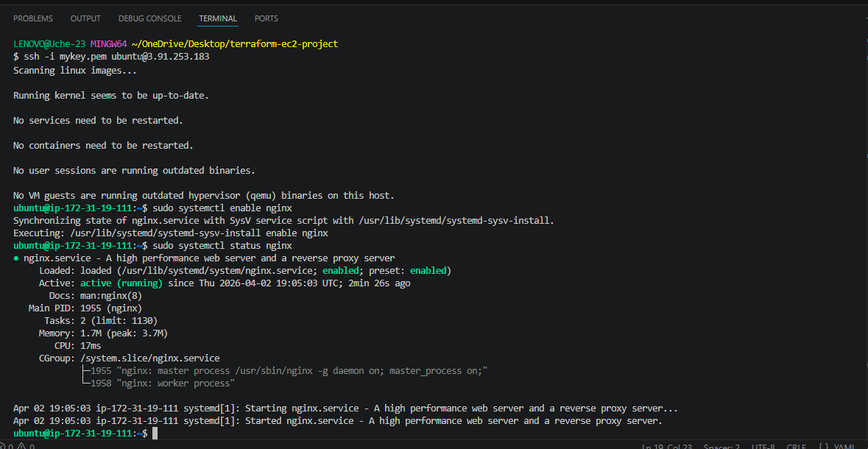Click Ln 19, Col 23 to go to line
868x449 pixels.
[668, 446]
